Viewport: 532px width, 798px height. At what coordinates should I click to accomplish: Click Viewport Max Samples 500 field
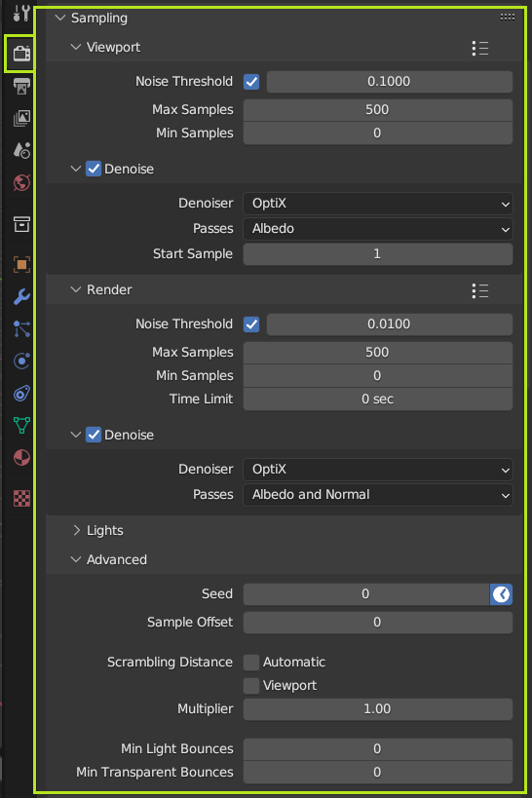pos(378,110)
